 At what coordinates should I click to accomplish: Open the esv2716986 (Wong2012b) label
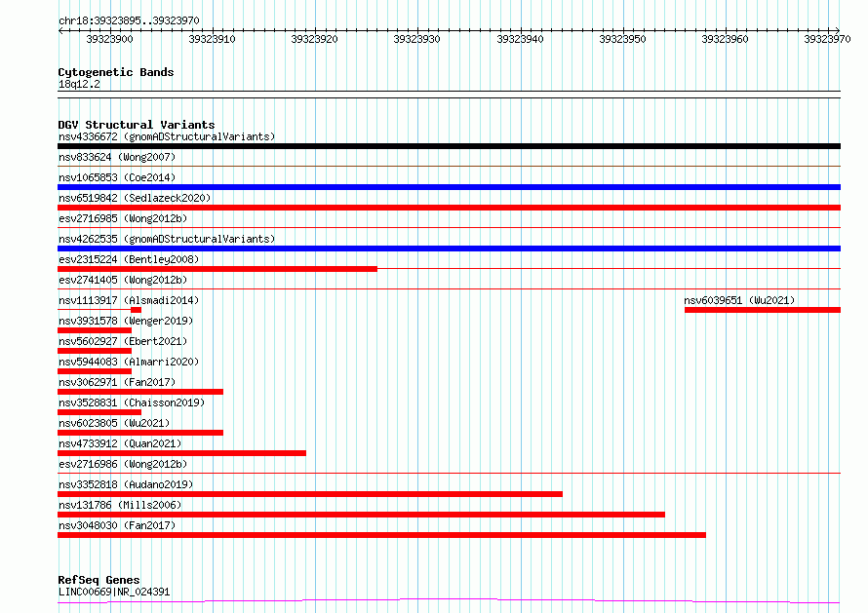point(123,464)
